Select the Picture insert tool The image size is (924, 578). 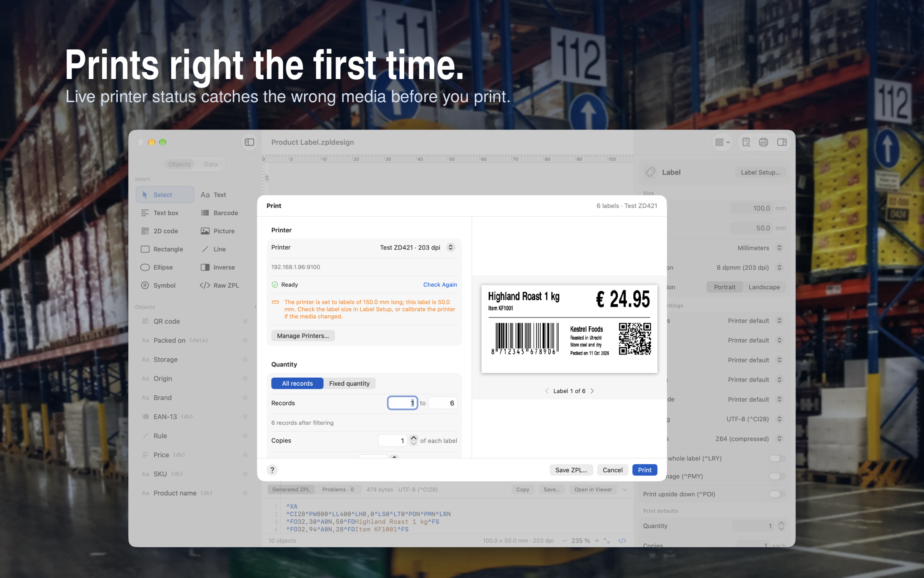point(218,231)
